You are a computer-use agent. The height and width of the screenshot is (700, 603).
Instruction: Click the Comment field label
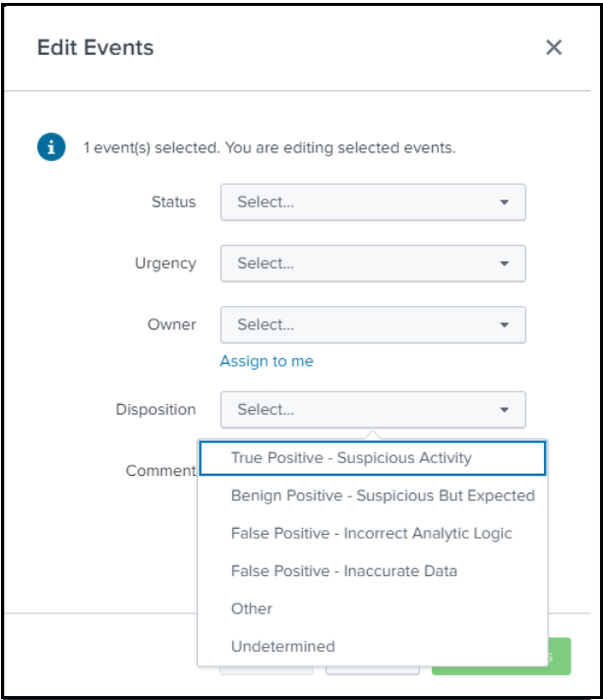coord(160,471)
